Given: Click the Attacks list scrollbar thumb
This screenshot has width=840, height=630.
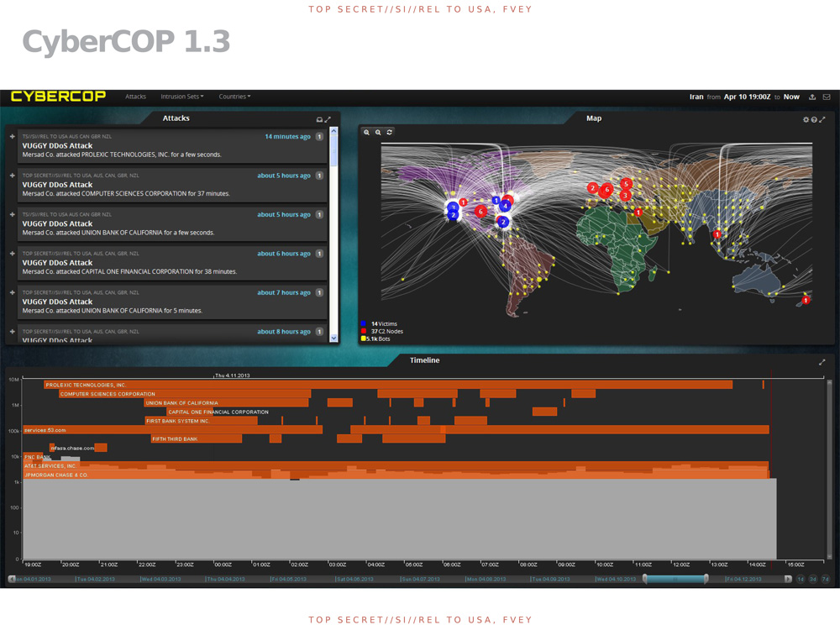Looking at the screenshot, I should [333, 150].
